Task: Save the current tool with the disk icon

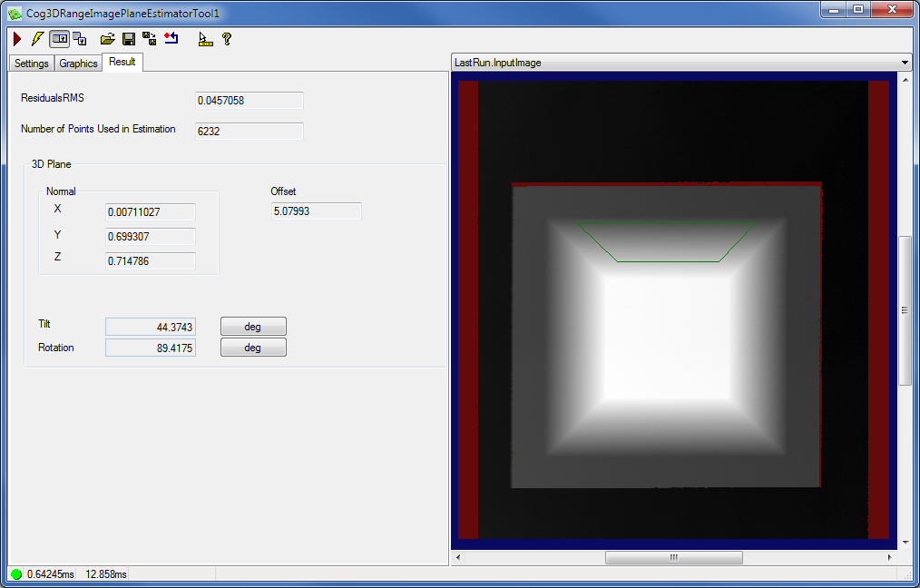Action: tap(128, 39)
